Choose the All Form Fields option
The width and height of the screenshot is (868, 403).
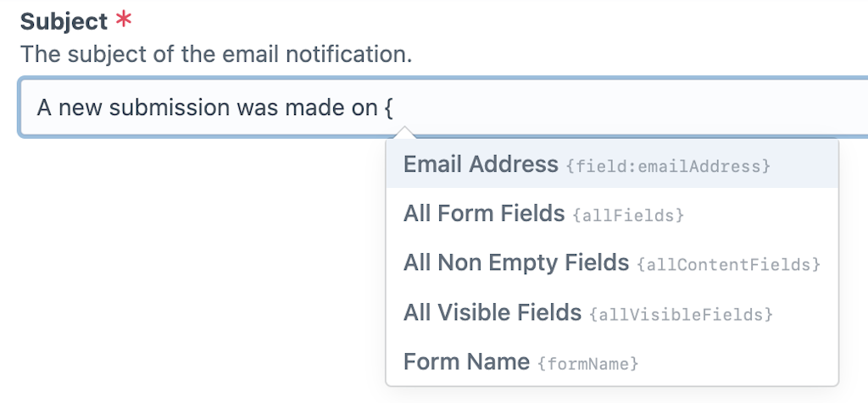point(484,214)
